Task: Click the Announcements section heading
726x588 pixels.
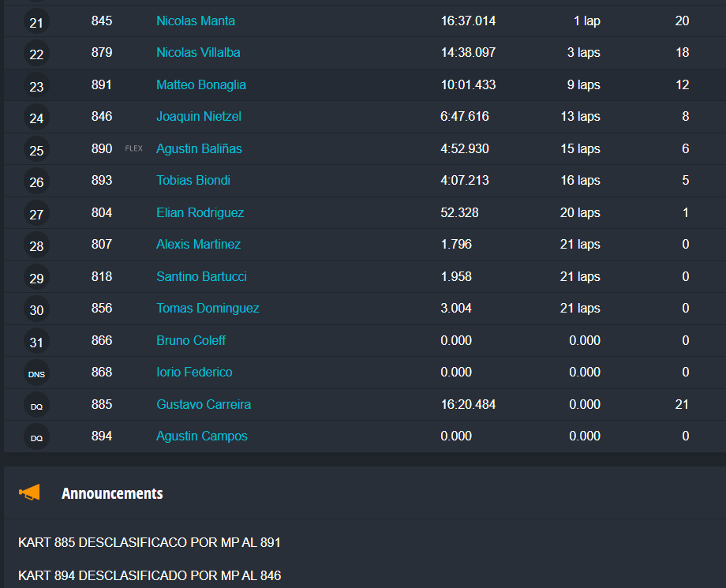Action: point(112,493)
